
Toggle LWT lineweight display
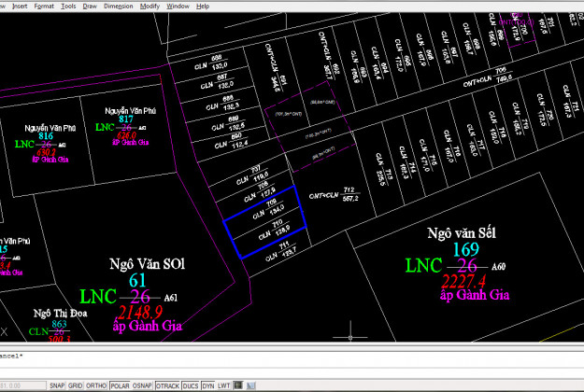224,385
